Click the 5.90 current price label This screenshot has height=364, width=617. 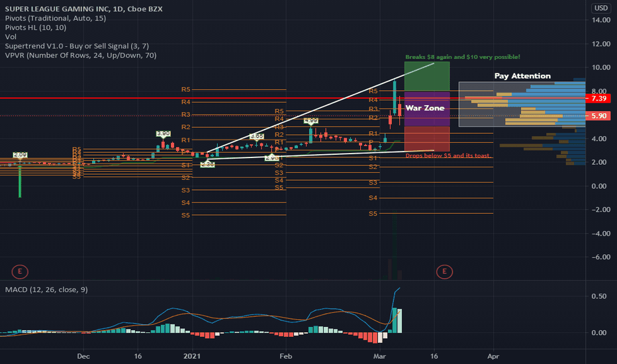click(598, 116)
